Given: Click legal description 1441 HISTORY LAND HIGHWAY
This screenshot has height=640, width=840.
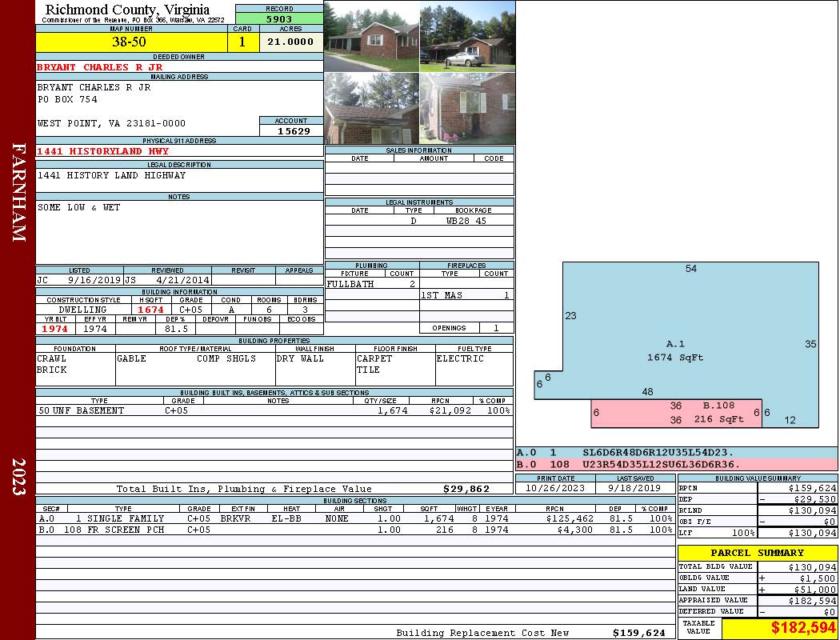Looking at the screenshot, I should tap(111, 175).
